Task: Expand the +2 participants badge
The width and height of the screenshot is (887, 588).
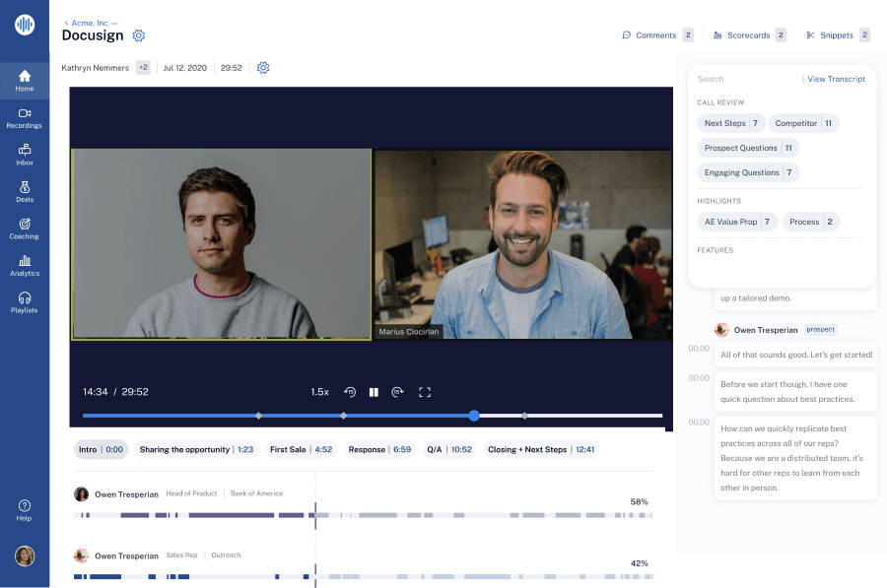Action: click(143, 68)
